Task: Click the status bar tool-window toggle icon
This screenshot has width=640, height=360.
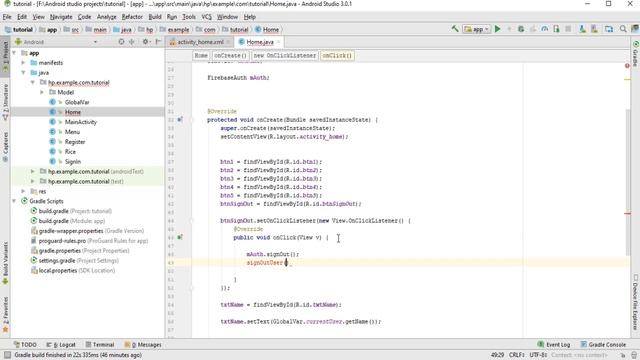Action: pyautogui.click(x=7, y=355)
